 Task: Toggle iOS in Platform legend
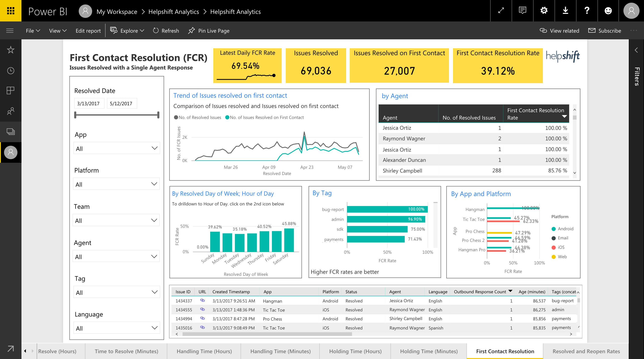pos(561,247)
